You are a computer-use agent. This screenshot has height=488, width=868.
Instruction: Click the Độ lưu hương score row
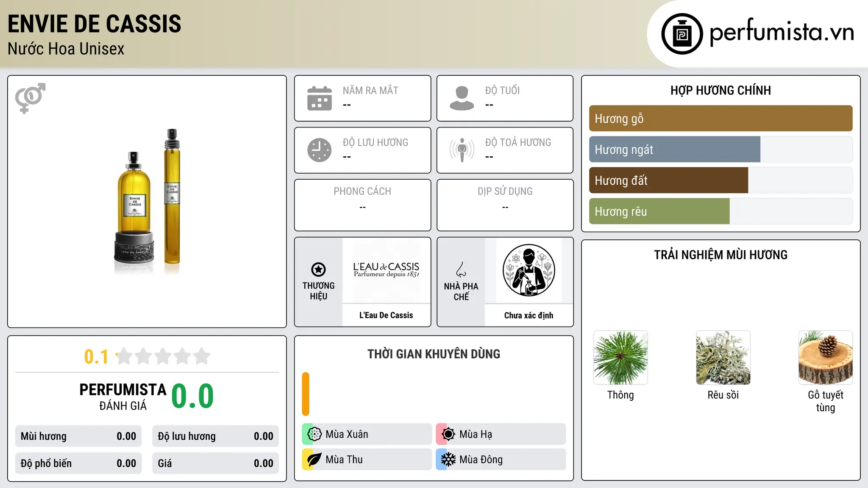pyautogui.click(x=216, y=436)
